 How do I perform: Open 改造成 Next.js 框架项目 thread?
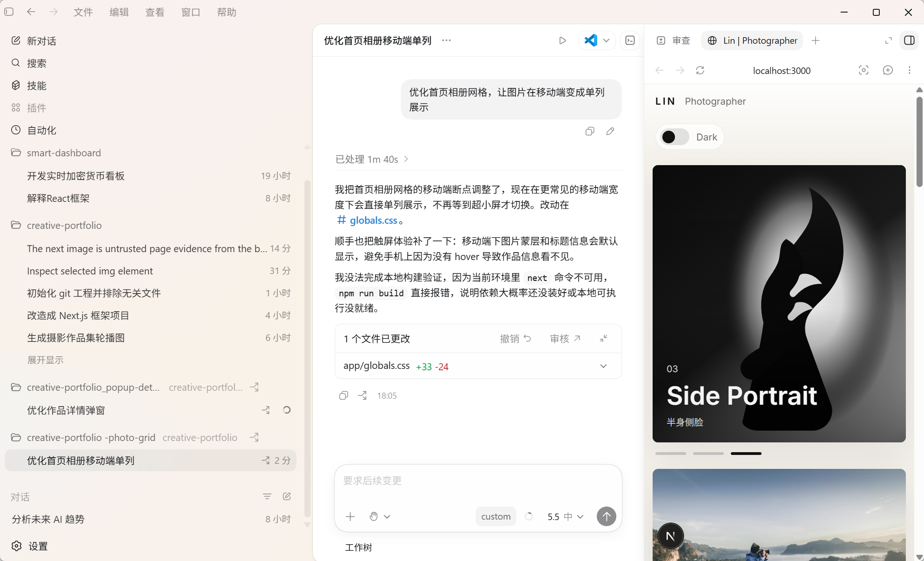point(150,315)
